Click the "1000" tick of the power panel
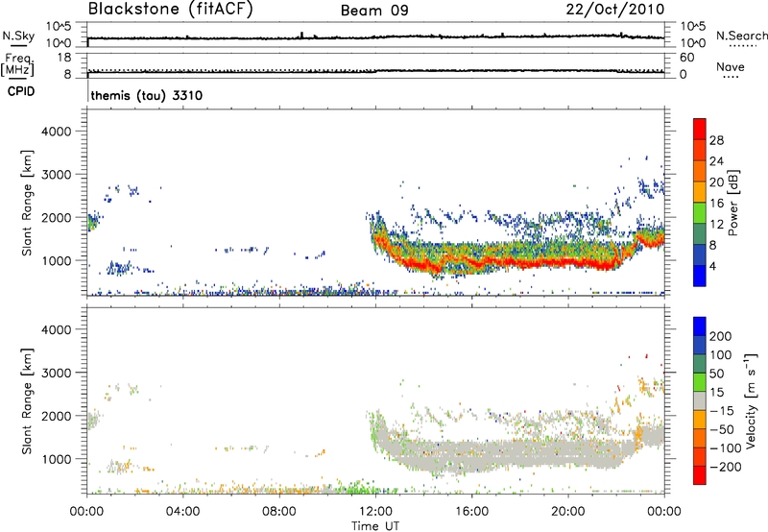 coord(57,261)
